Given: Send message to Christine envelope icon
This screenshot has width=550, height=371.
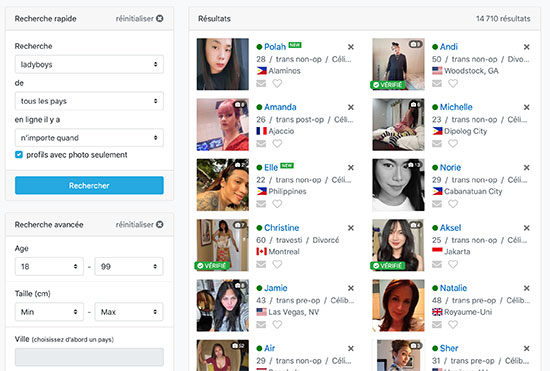Looking at the screenshot, I should point(261,264).
